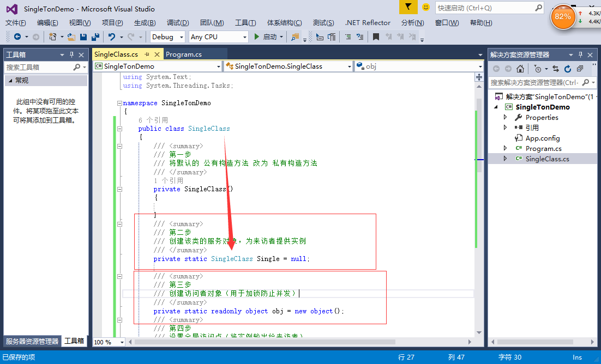This screenshot has width=601, height=364.
Task: Open the feedback filter notification flag
Action: 408,7
